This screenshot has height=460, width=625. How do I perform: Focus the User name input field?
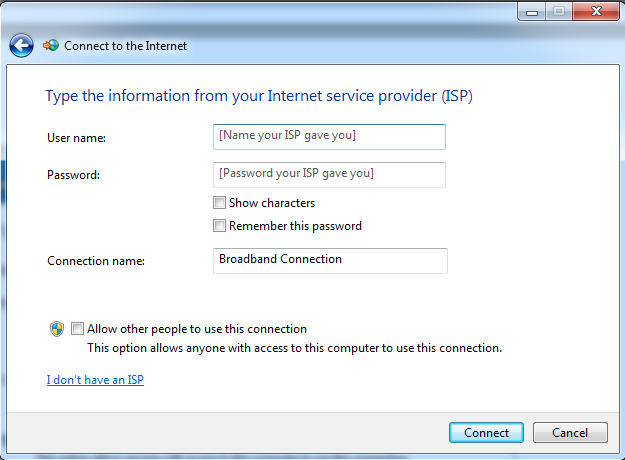(329, 137)
